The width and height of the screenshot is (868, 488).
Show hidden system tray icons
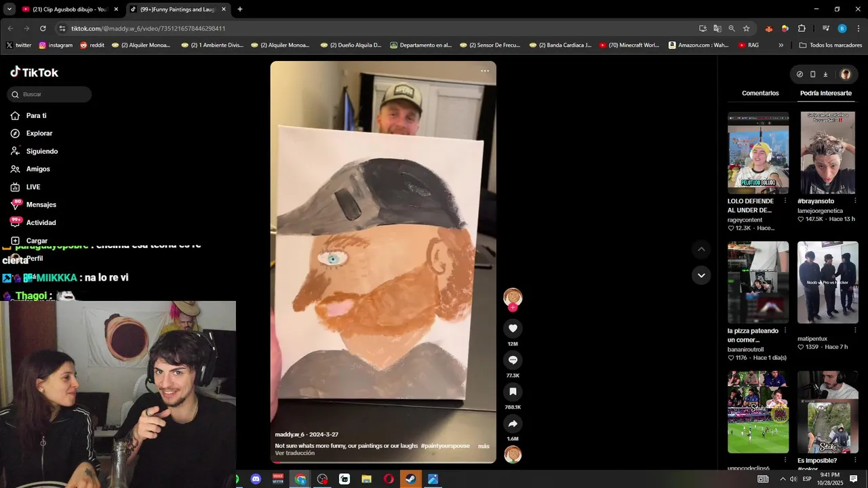coord(783,479)
